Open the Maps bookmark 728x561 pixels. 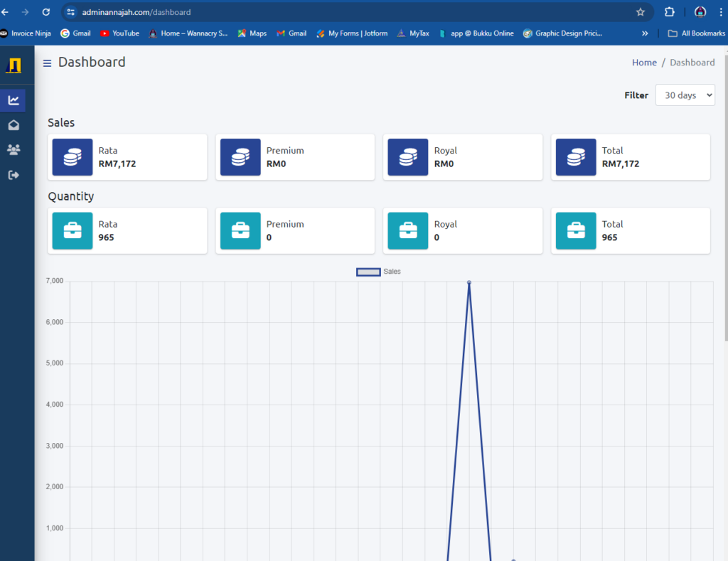tap(252, 33)
